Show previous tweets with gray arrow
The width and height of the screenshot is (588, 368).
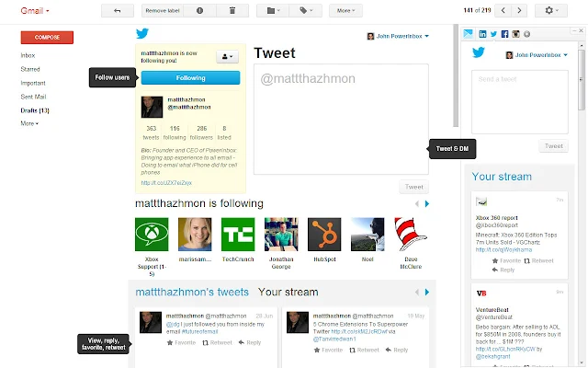click(416, 293)
